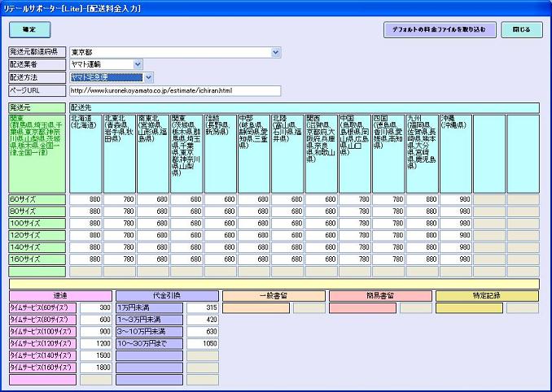Click the 閉じる button
The image size is (552, 392).
(x=522, y=29)
